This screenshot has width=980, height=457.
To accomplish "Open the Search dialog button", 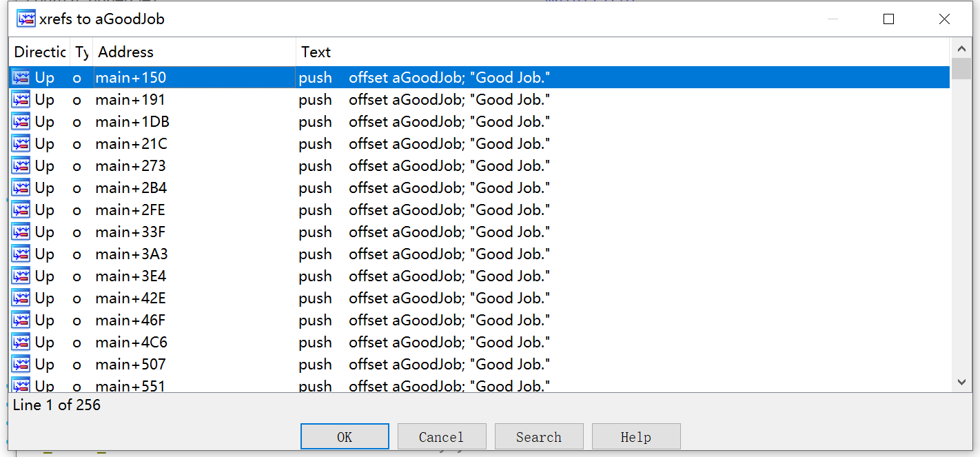I will click(x=539, y=437).
